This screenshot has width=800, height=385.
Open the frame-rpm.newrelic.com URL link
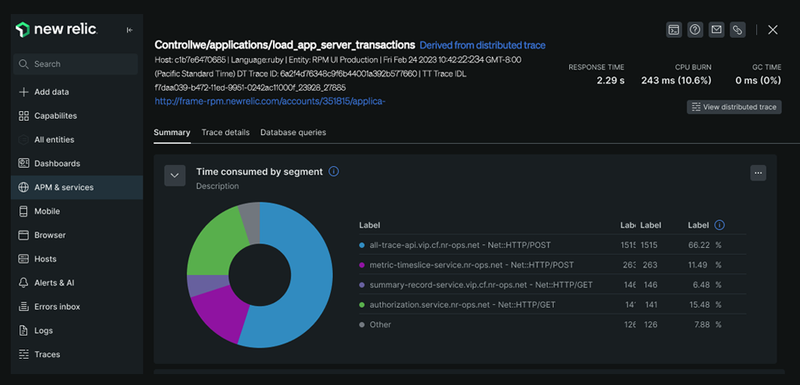270,101
